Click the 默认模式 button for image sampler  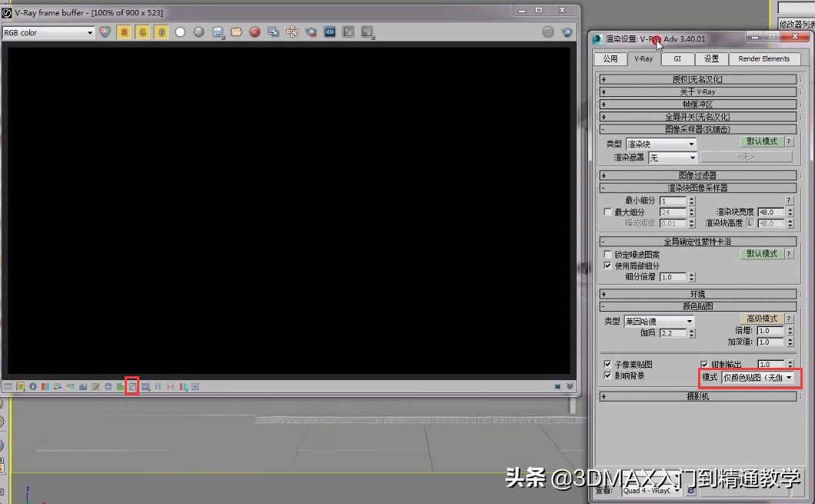click(x=763, y=141)
